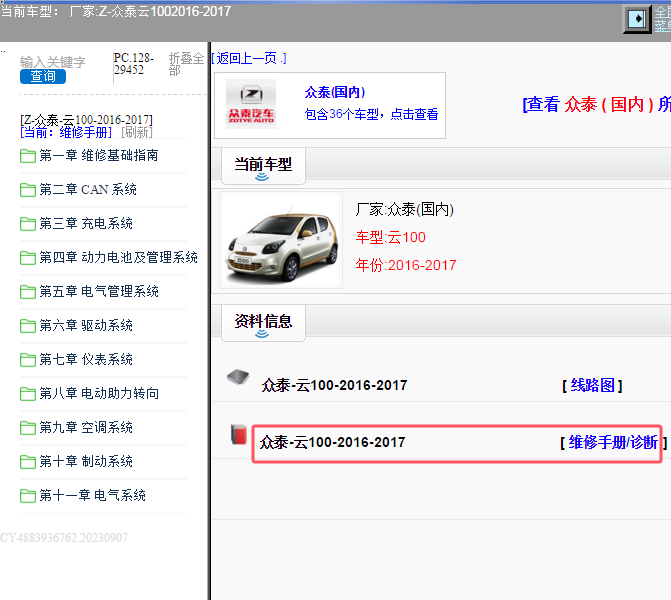Expand chapter 第十一章 电气系统
The width and height of the screenshot is (671, 600).
[92, 496]
